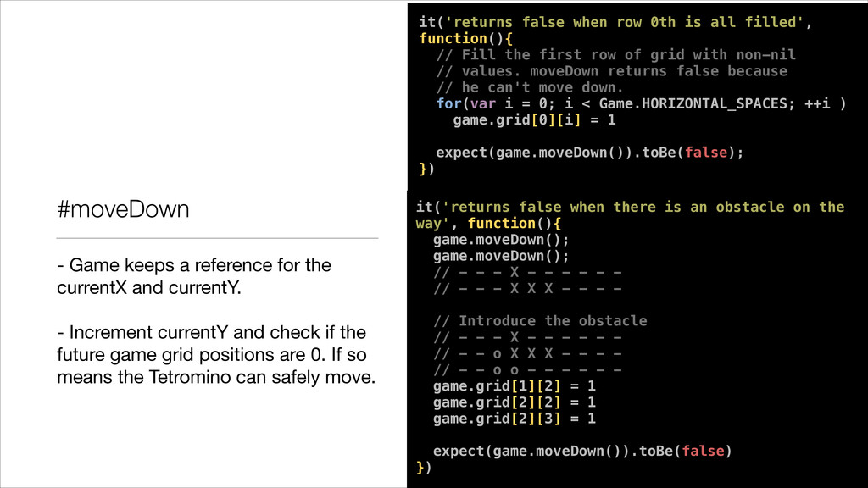This screenshot has width=868, height=488.
Task: Click the 'values. moveDown returns false because' comment
Action: pyautogui.click(x=611, y=71)
